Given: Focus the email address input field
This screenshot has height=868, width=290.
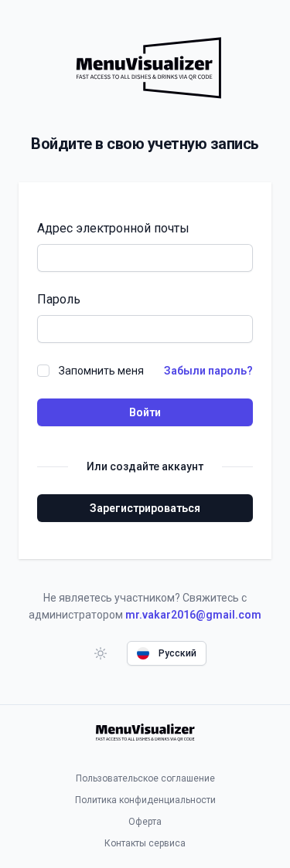Looking at the screenshot, I should [145, 258].
